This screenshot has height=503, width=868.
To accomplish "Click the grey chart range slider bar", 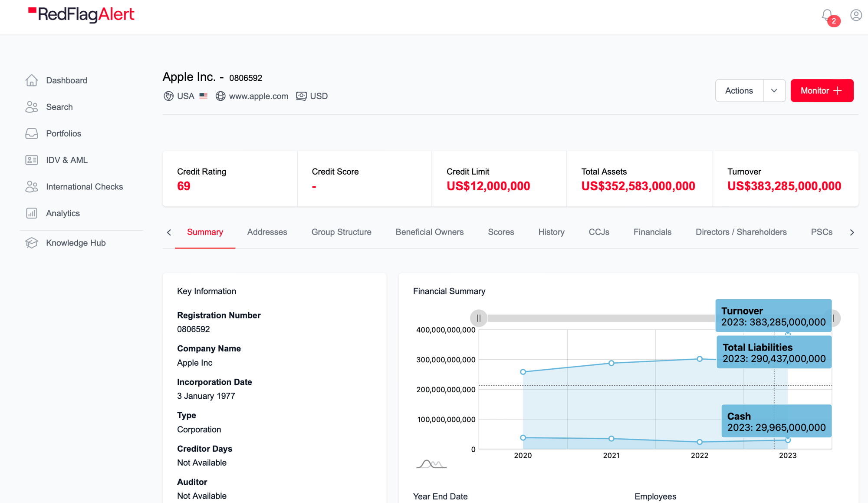I will point(601,318).
